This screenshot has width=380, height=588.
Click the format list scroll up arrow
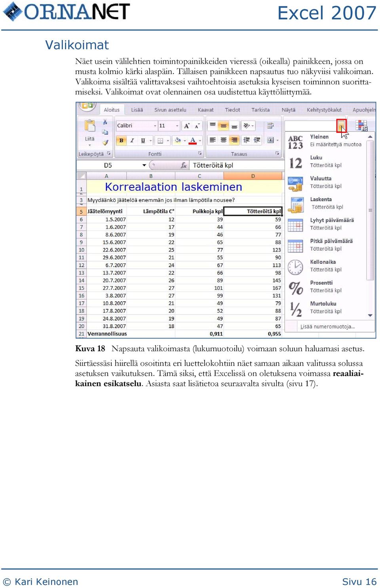coord(370,137)
